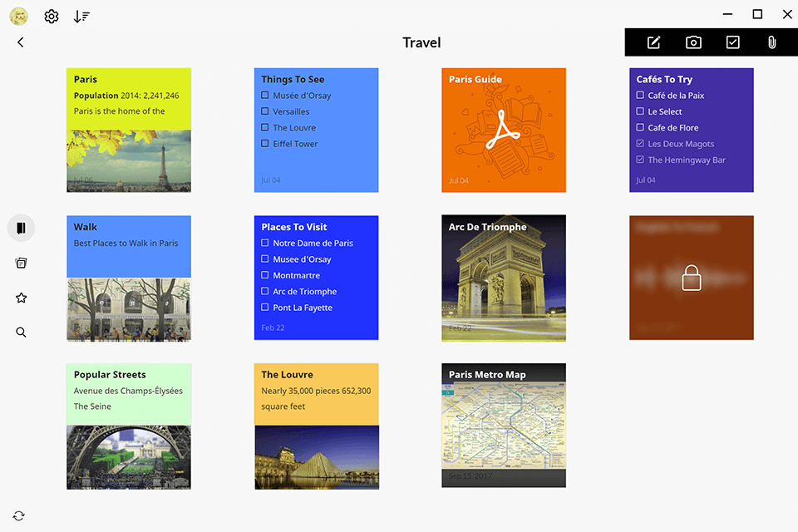This screenshot has width=798, height=532.
Task: Close the Notebook window
Action: pyautogui.click(x=787, y=14)
